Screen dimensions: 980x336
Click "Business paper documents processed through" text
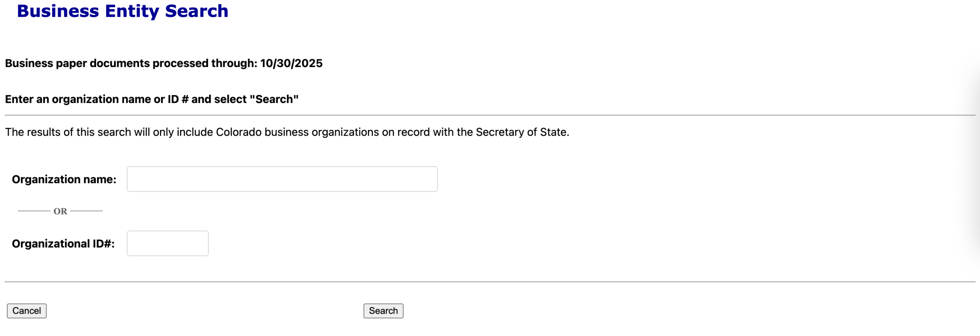(x=131, y=63)
